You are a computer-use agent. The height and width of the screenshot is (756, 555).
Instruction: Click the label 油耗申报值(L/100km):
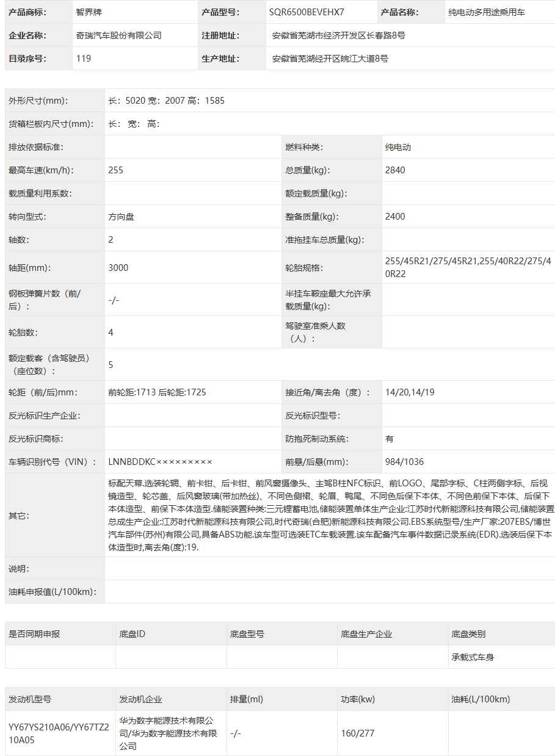click(x=52, y=592)
